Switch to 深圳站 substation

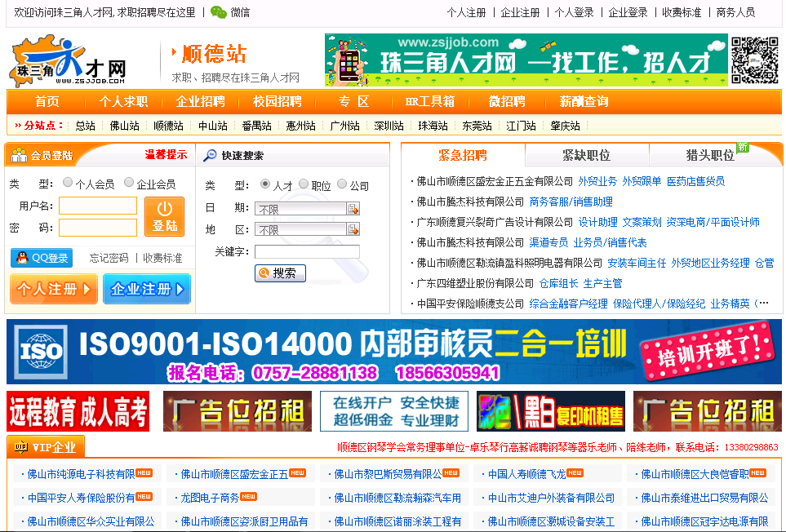click(389, 126)
